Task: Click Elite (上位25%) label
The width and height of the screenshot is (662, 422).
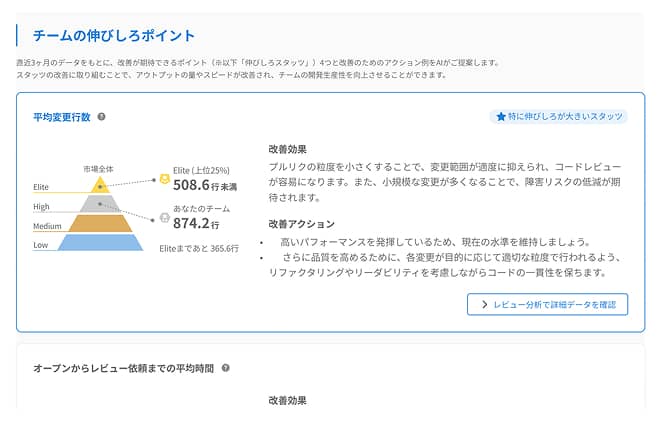Action: coord(201,170)
